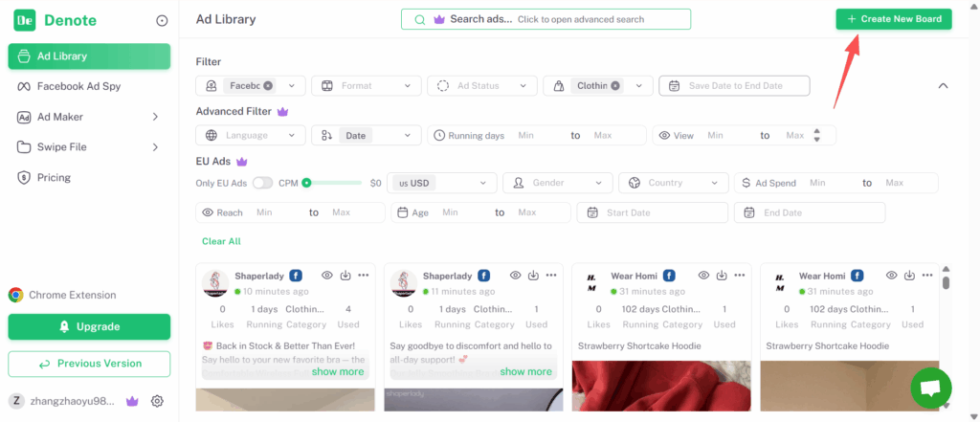
Task: Click eye icon on first Shaperlady ad
Action: [327, 276]
